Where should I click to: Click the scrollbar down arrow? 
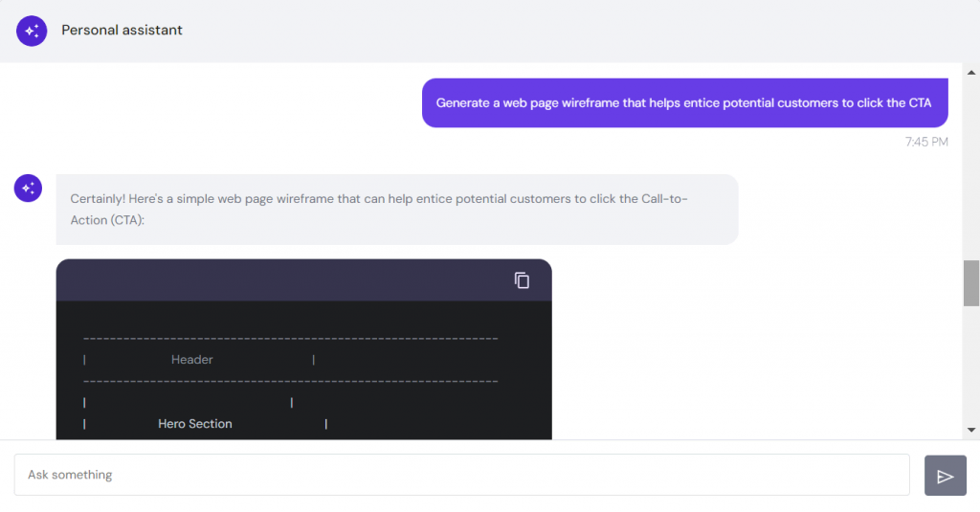coord(971,430)
